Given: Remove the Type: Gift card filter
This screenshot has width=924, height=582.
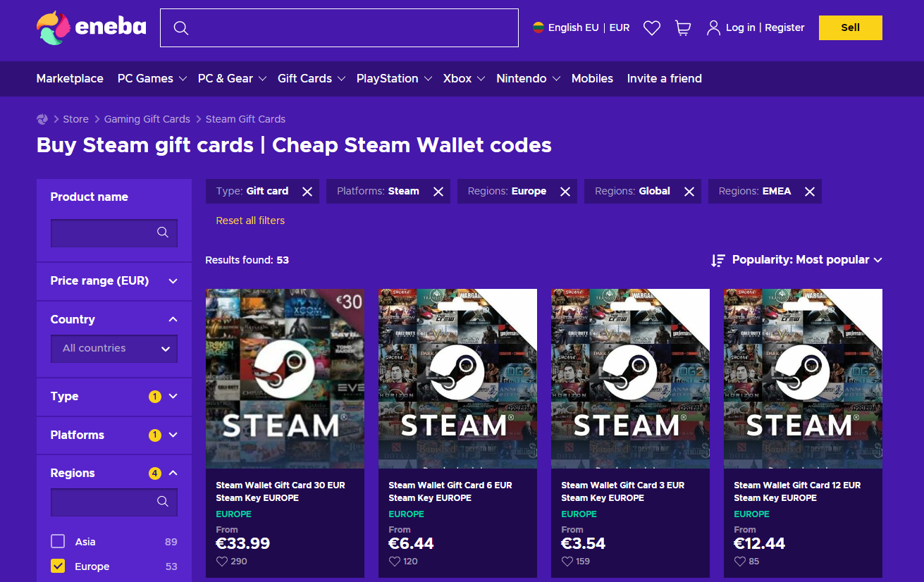Looking at the screenshot, I should 307,192.
